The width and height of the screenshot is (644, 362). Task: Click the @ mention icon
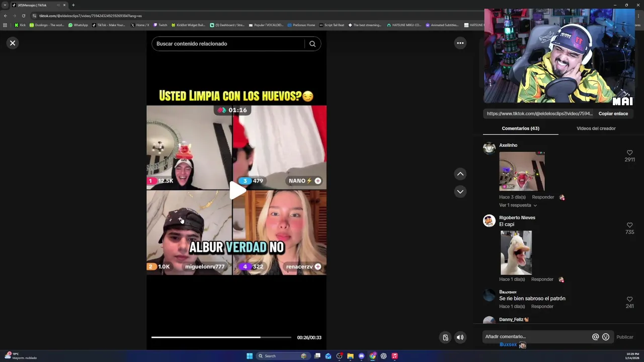tap(595, 337)
